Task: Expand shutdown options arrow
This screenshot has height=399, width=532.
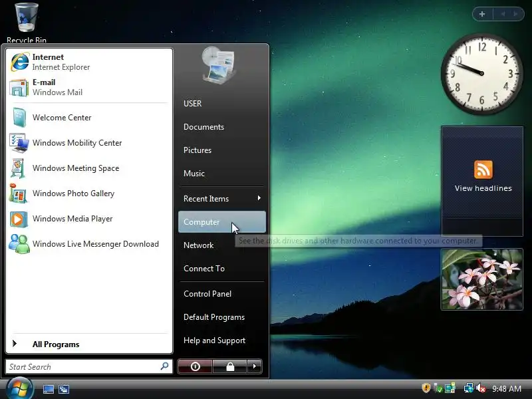Action: (255, 366)
